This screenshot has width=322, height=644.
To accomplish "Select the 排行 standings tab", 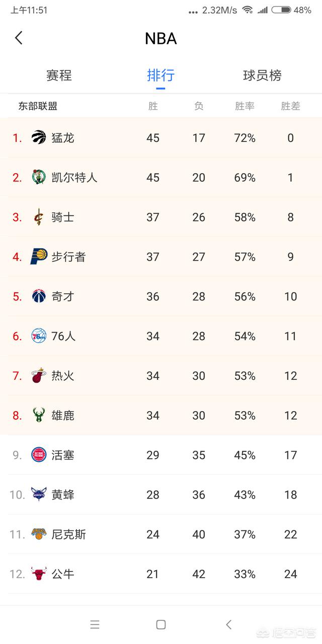I will pyautogui.click(x=160, y=75).
